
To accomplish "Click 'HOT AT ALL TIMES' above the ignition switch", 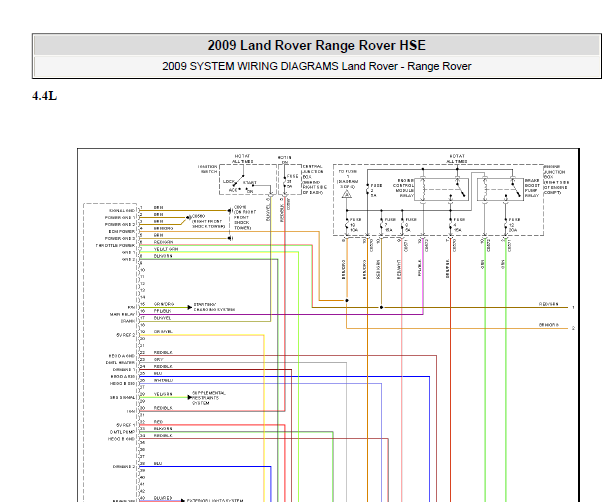I will (x=242, y=159).
